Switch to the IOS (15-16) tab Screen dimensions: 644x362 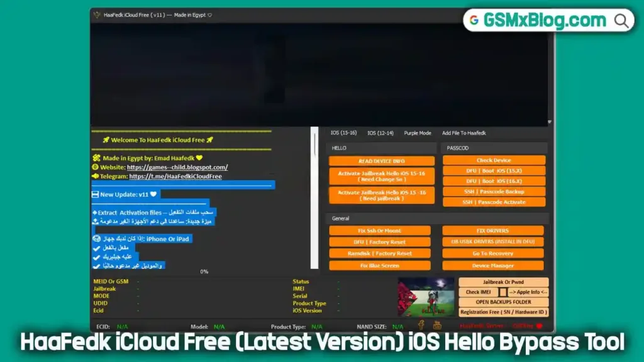pos(343,133)
